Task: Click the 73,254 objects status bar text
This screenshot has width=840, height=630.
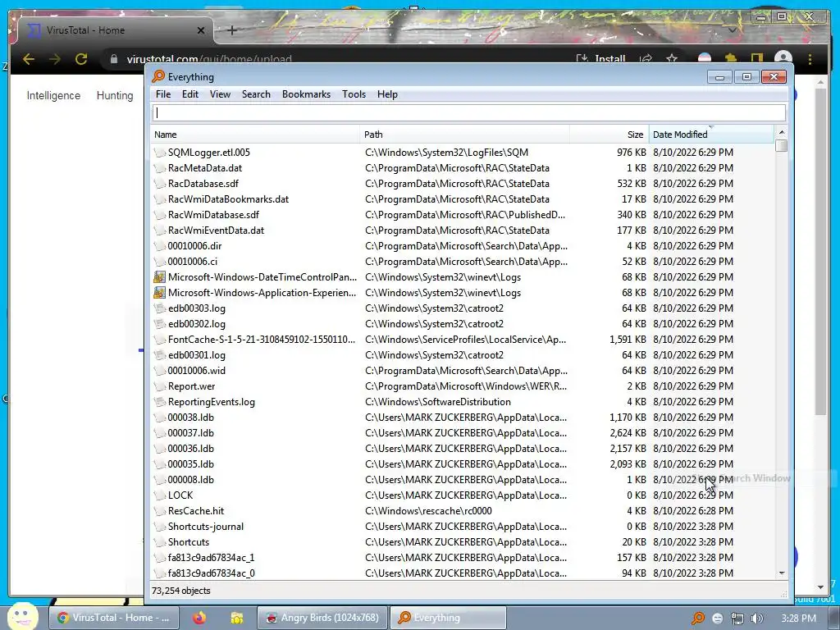Action: point(181,591)
